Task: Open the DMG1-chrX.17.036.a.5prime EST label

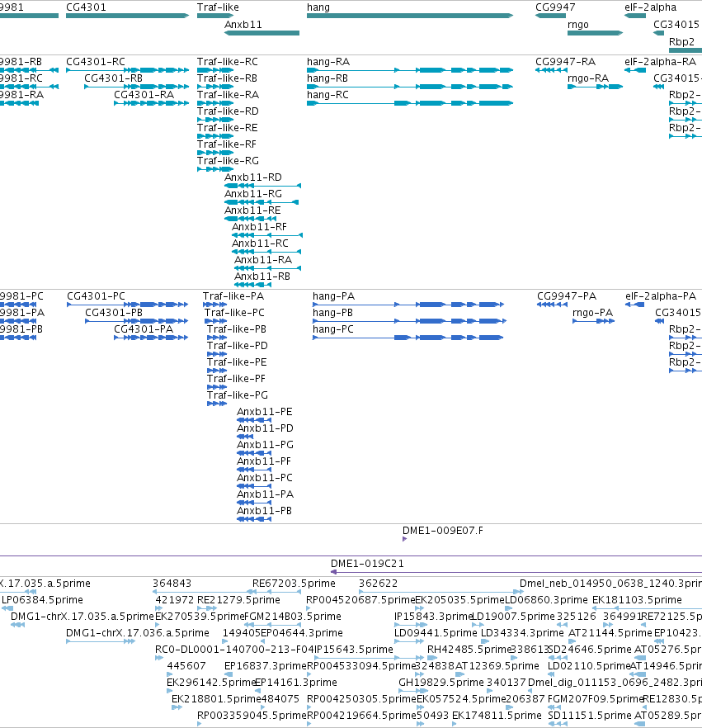Action: click(x=137, y=633)
